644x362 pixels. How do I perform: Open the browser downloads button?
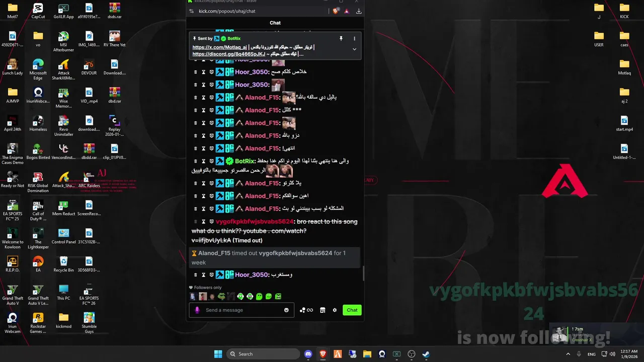[359, 11]
